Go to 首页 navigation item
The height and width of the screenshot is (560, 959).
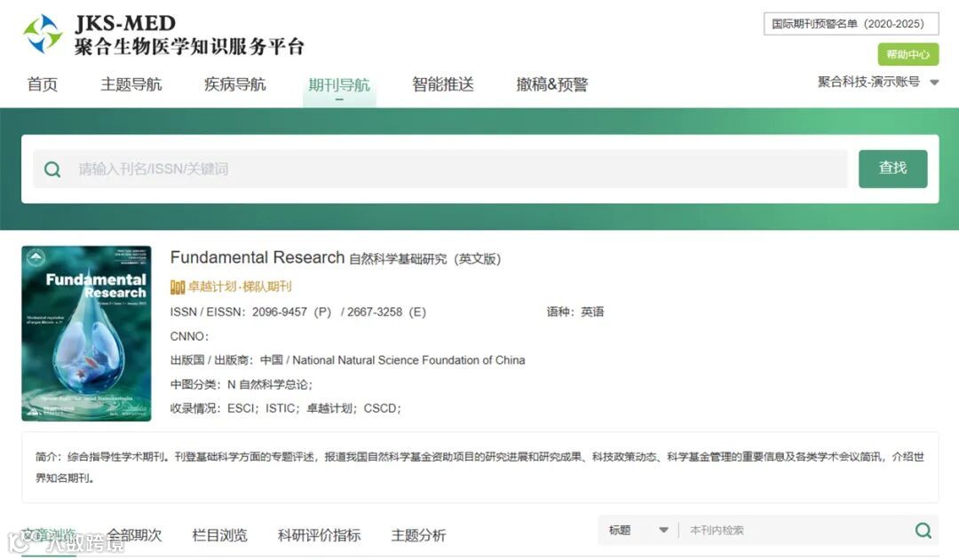[x=43, y=84]
